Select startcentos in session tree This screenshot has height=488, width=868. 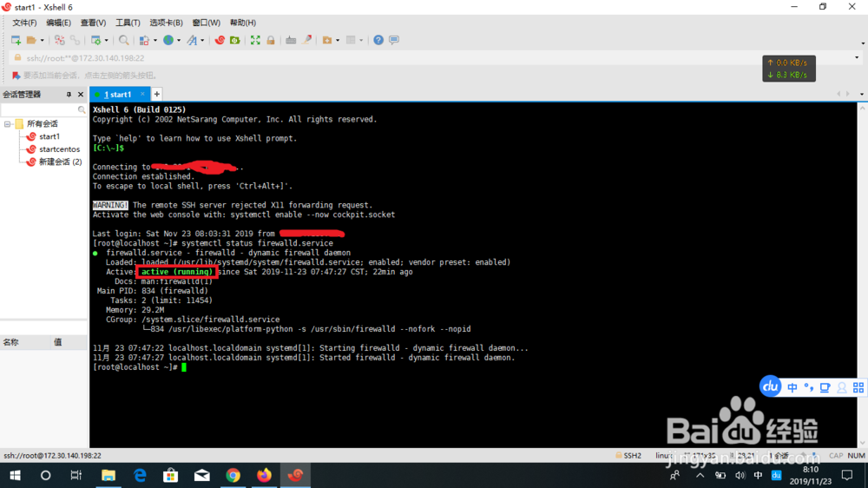59,149
